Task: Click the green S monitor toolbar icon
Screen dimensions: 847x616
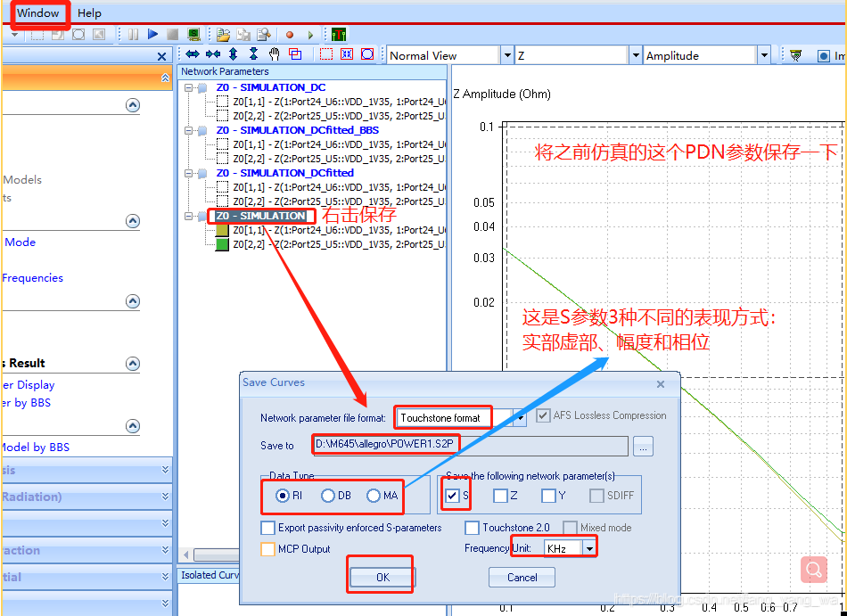Action: pyautogui.click(x=193, y=35)
